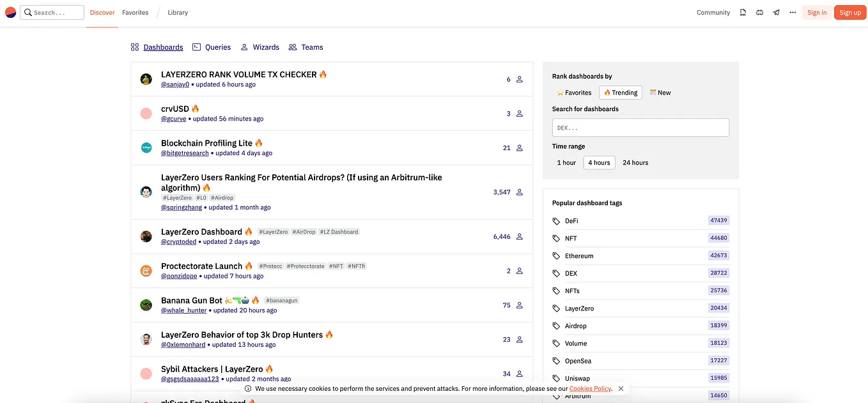
Task: Open Blockchain Profiling Lite dashboard
Action: [x=207, y=143]
